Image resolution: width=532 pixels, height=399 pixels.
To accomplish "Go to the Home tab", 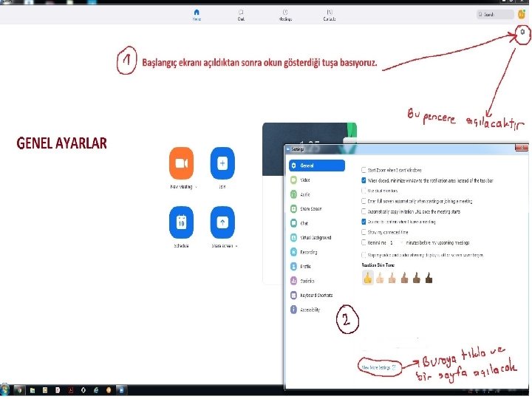I will click(197, 15).
